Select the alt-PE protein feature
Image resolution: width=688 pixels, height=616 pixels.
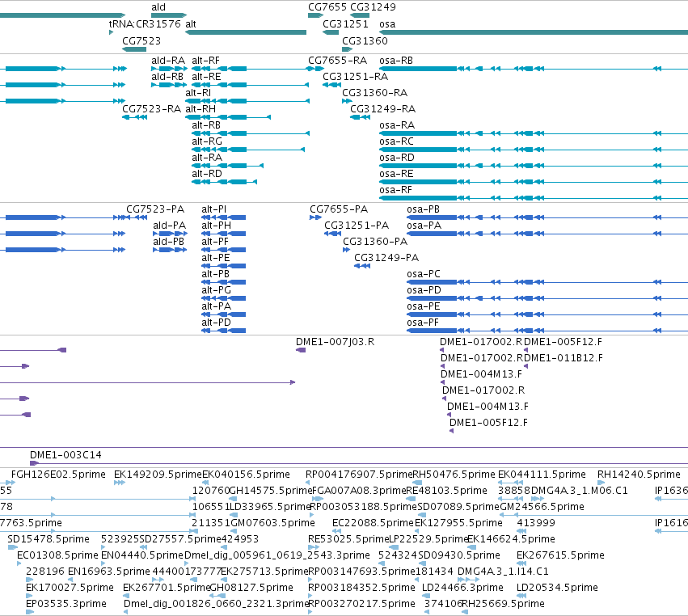(x=223, y=266)
